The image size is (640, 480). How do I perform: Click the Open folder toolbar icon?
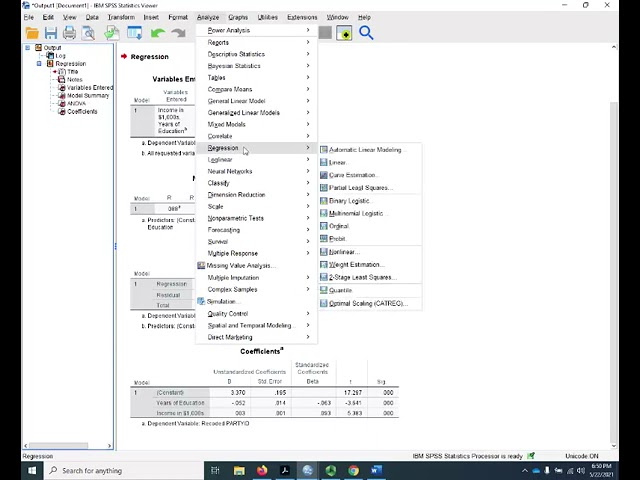(32, 33)
